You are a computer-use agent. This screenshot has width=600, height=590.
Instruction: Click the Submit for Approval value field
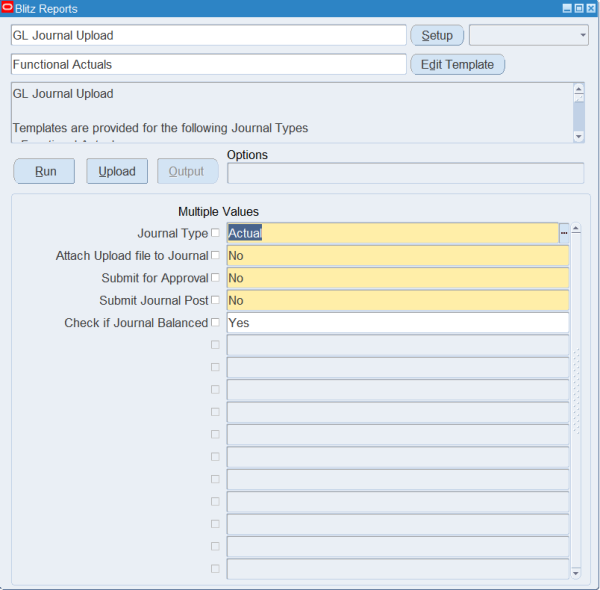point(398,278)
